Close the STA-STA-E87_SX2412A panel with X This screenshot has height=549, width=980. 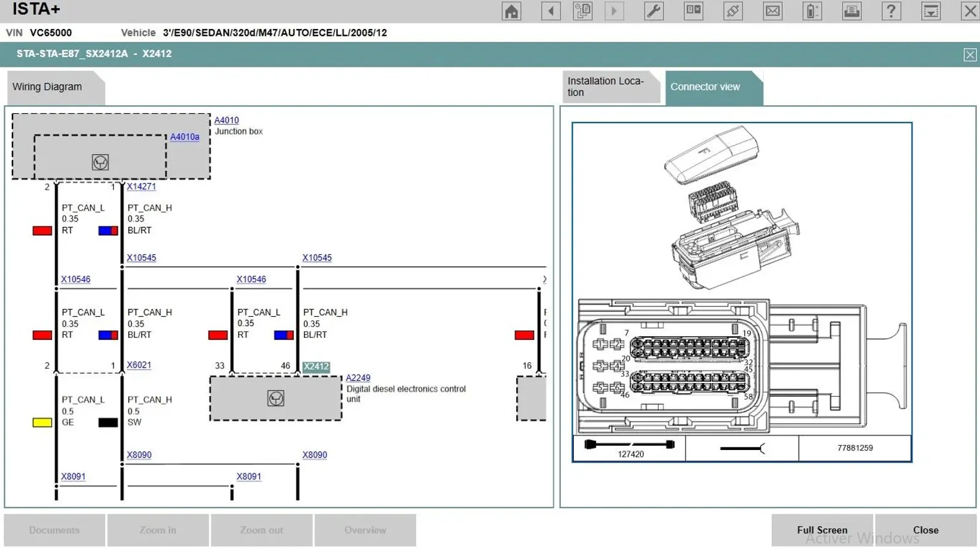pyautogui.click(x=970, y=55)
